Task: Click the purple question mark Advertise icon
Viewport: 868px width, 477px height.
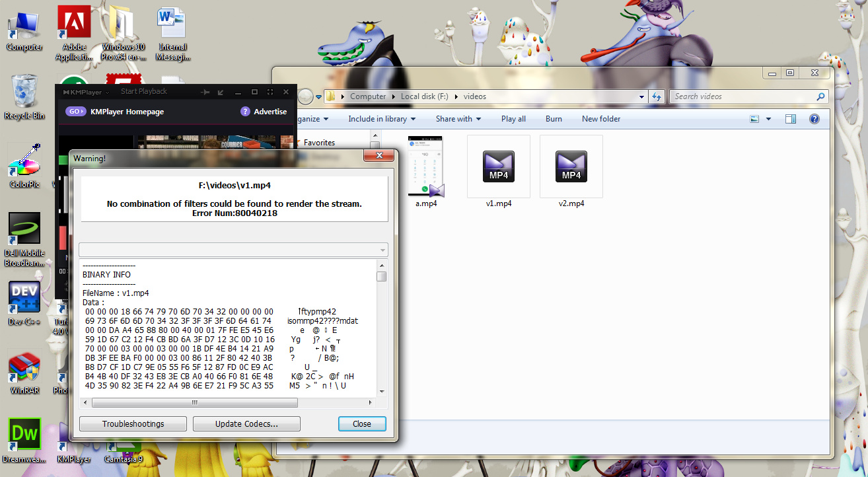Action: [245, 112]
